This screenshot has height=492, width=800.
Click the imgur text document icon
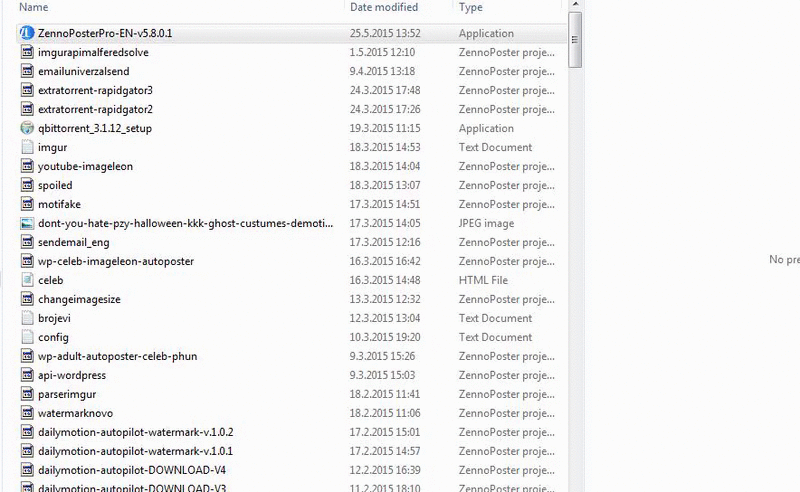coord(27,147)
